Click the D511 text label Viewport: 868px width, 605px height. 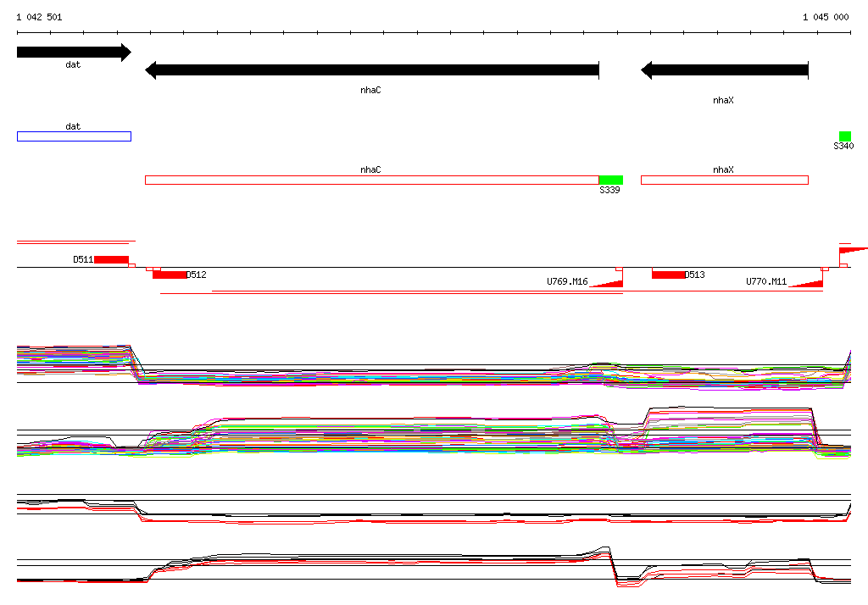(x=83, y=259)
